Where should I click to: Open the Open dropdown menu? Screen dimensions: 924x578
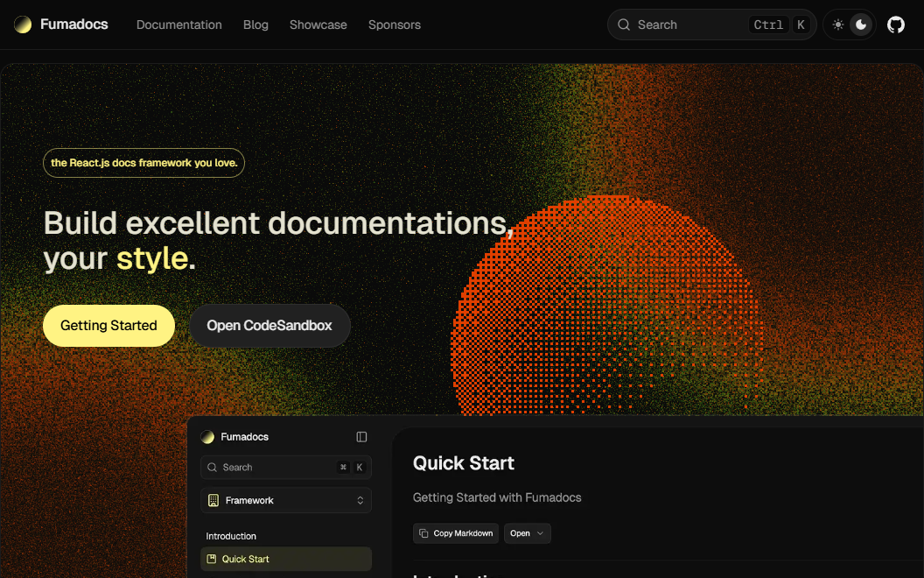click(x=527, y=533)
